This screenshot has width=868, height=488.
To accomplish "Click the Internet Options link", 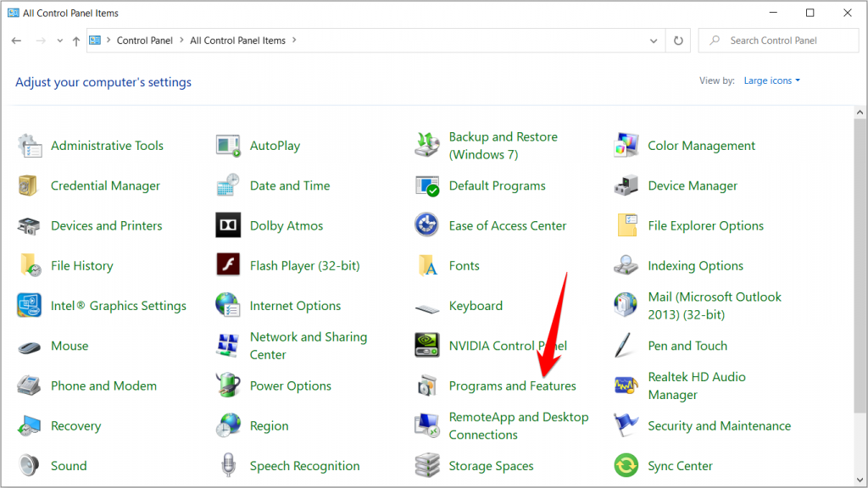I will click(x=295, y=305).
